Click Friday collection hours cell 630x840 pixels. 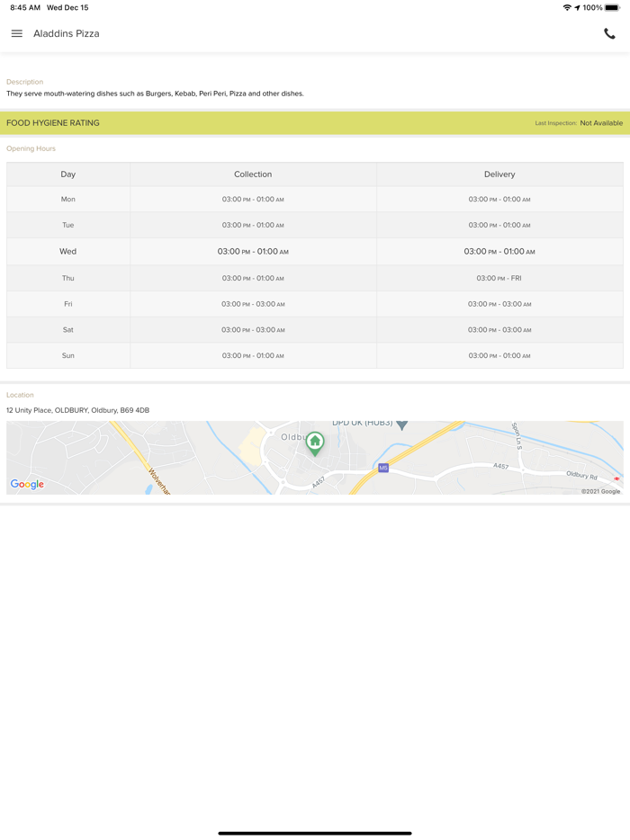(x=253, y=304)
